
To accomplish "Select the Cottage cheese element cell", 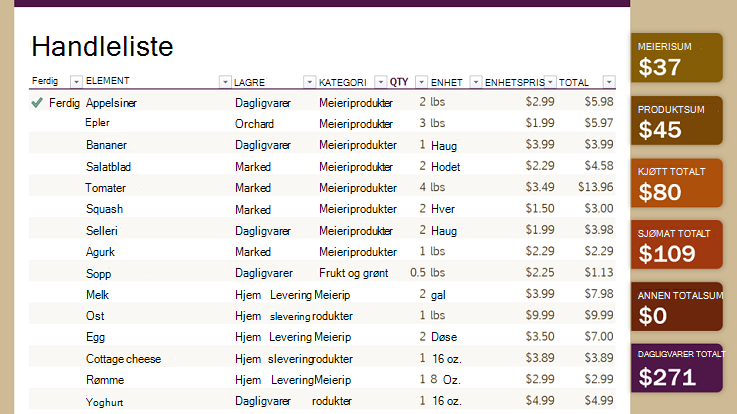I will [x=124, y=359].
